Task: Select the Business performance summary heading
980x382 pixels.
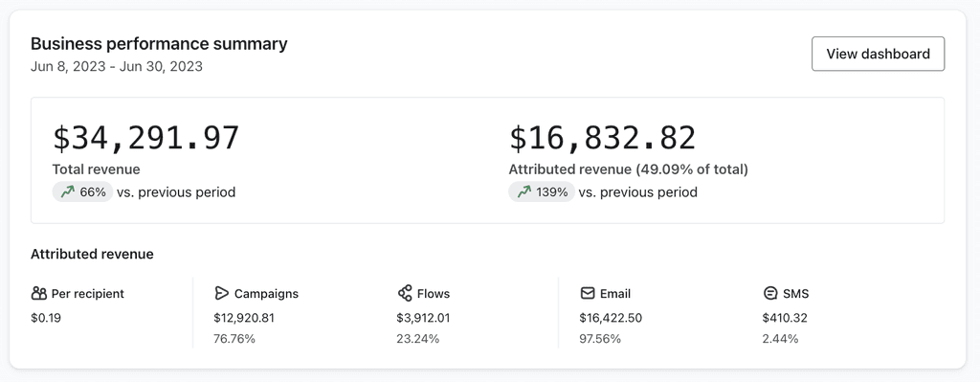Action: coord(159,44)
